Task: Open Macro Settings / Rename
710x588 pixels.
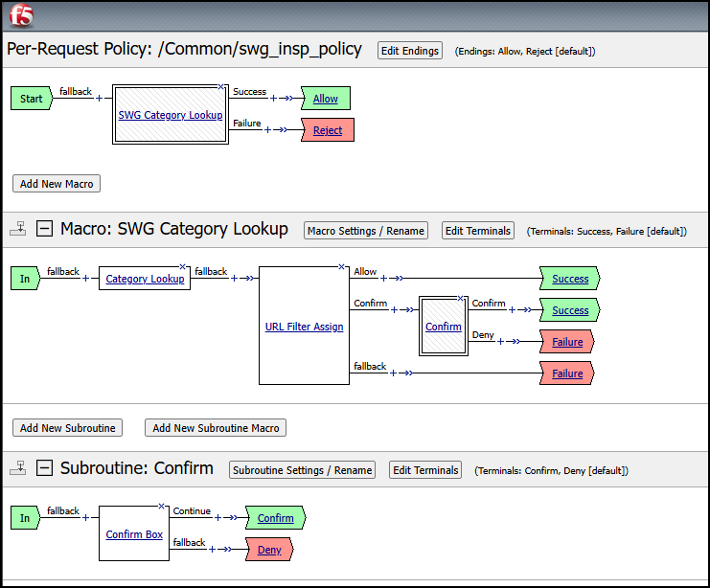Action: [366, 231]
